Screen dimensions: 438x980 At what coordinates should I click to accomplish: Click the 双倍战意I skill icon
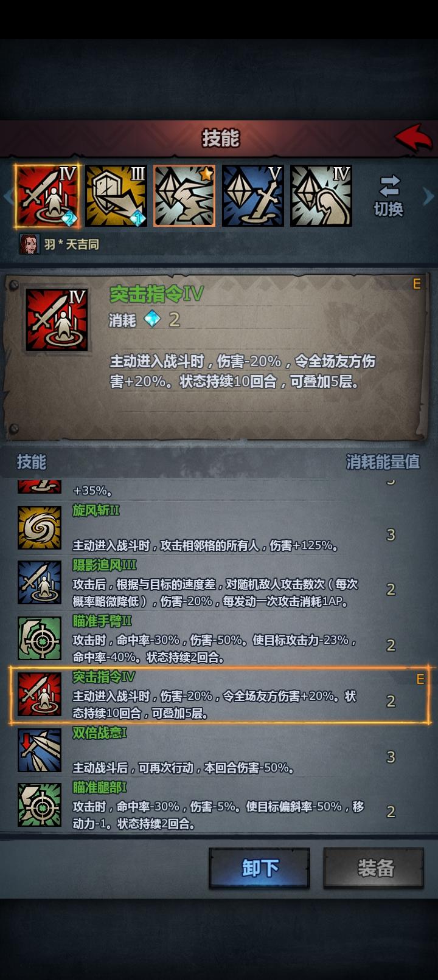point(40,750)
